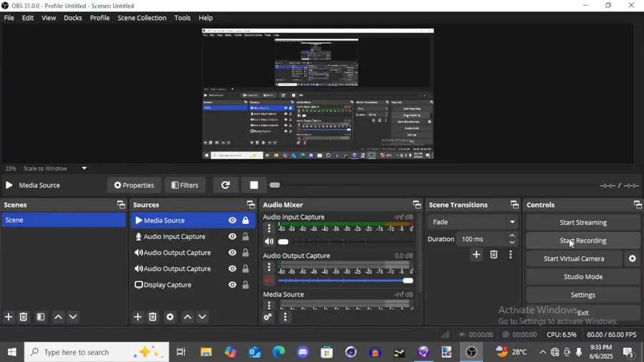Click Start Virtual Camera button
This screenshot has width=644, height=362.
click(x=574, y=258)
